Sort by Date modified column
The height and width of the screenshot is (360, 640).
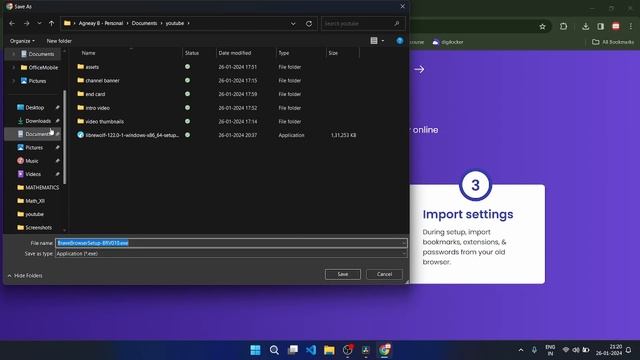[235, 53]
